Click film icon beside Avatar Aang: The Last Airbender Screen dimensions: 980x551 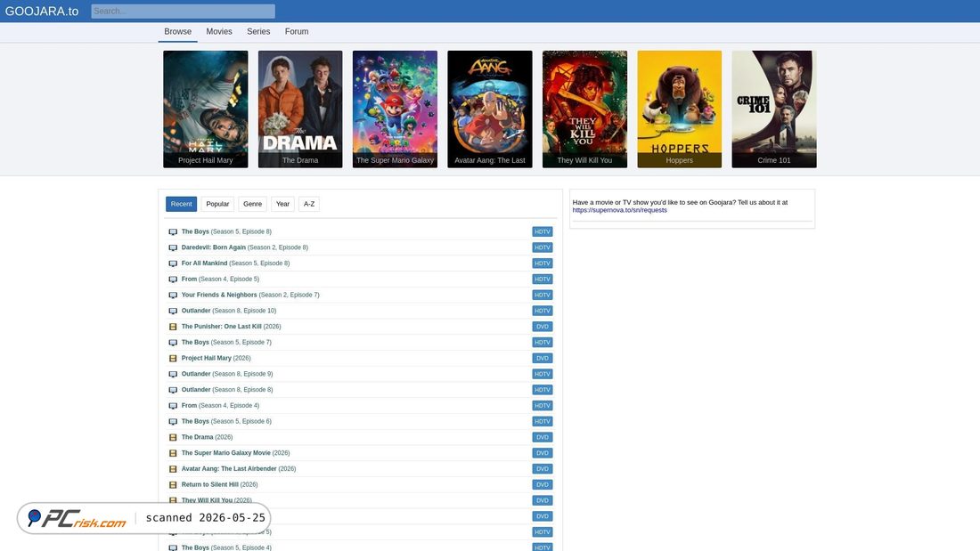click(173, 469)
